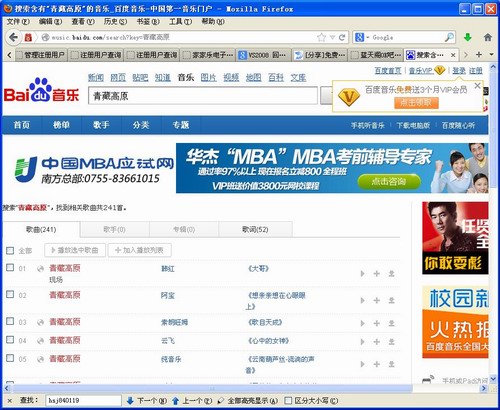Add song 02 阿宝 to playlist
Image resolution: width=500 pixels, height=410 pixels.
coord(377,301)
